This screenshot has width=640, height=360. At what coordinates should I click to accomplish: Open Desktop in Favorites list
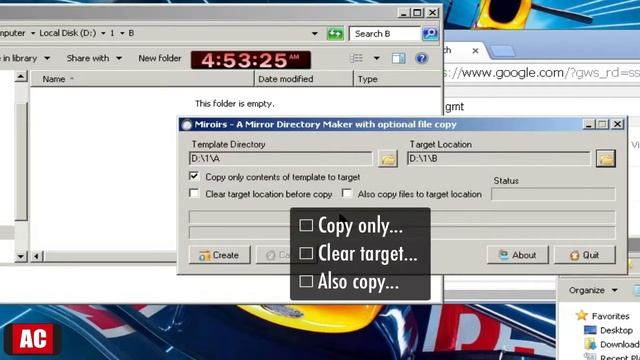(x=608, y=330)
